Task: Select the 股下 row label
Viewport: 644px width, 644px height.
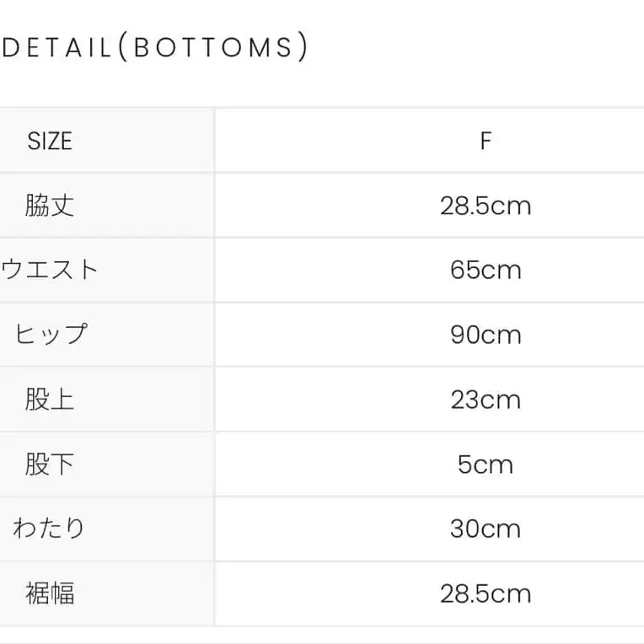Action: click(50, 464)
